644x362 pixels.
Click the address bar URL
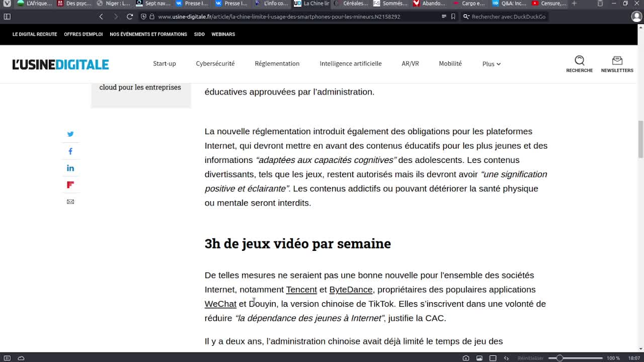click(x=279, y=17)
